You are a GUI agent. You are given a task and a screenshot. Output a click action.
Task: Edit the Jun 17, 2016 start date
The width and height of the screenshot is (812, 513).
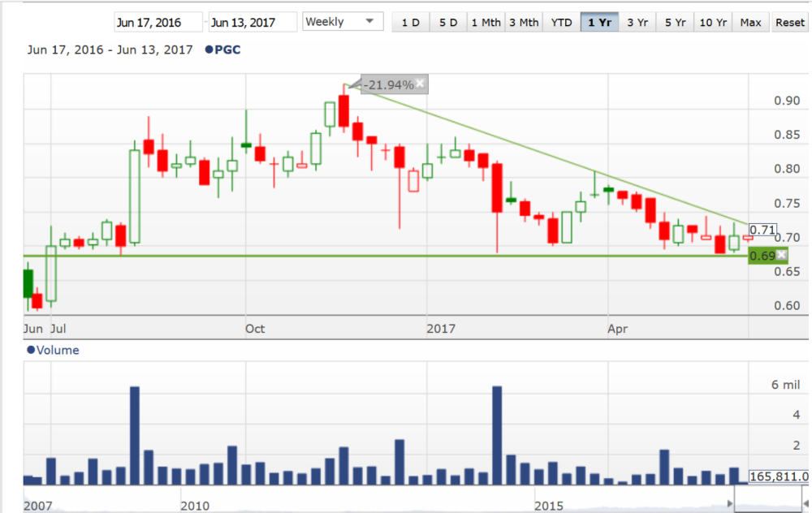(x=158, y=22)
